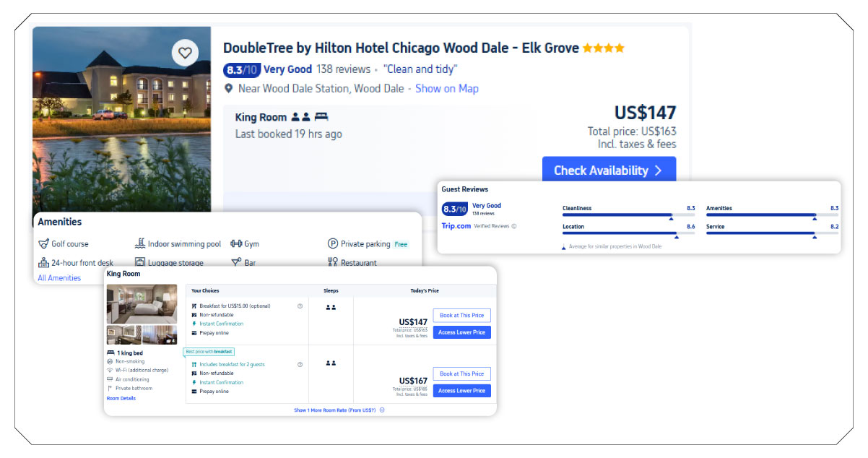Open the breakfast option tooltip question mark
Screen dimensions: 868x458
click(300, 306)
